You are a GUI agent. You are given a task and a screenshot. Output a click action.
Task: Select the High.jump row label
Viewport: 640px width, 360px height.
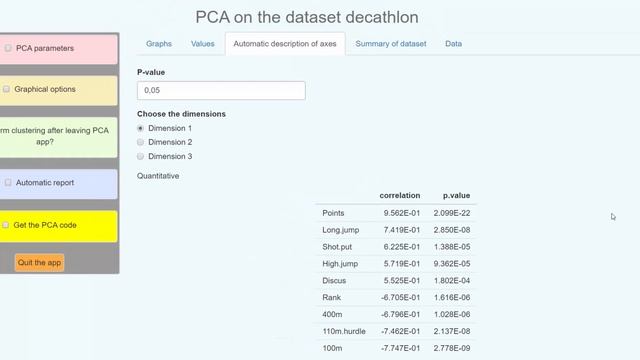[x=340, y=264]
